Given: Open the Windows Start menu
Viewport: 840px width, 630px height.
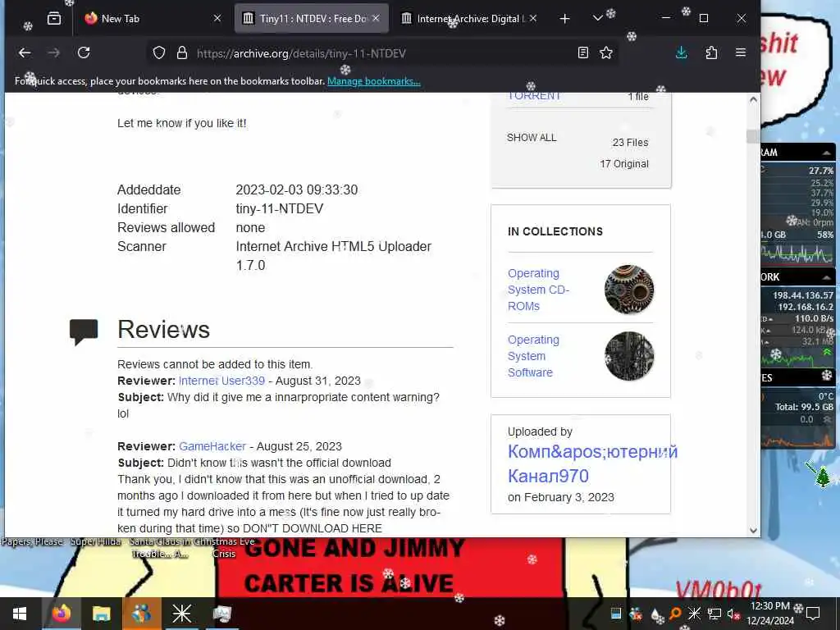Looking at the screenshot, I should 20,614.
